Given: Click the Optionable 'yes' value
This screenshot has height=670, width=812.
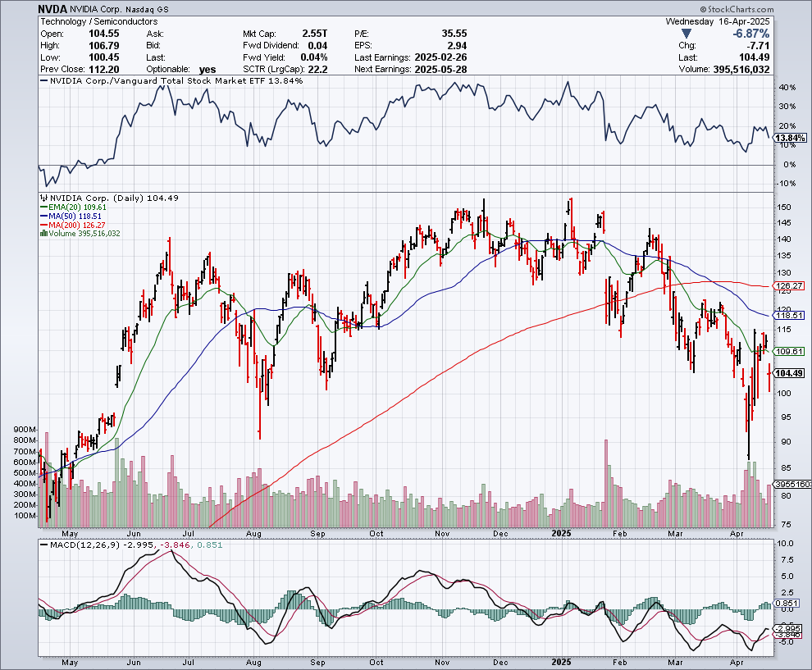Looking at the screenshot, I should (208, 70).
